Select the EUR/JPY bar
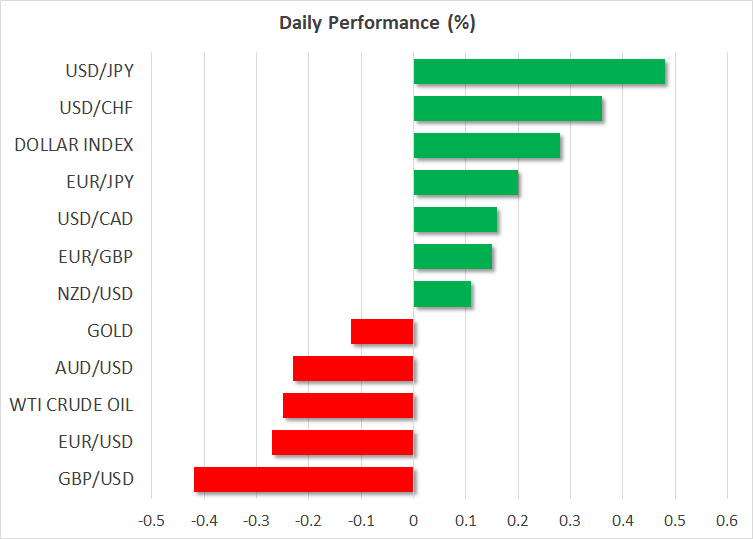This screenshot has width=753, height=539. (x=465, y=183)
